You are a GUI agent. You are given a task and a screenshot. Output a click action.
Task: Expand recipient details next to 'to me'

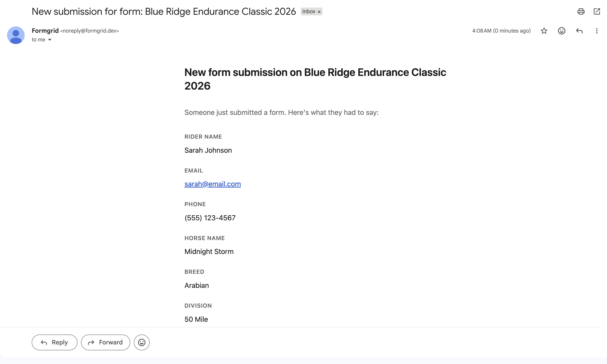pyautogui.click(x=50, y=40)
